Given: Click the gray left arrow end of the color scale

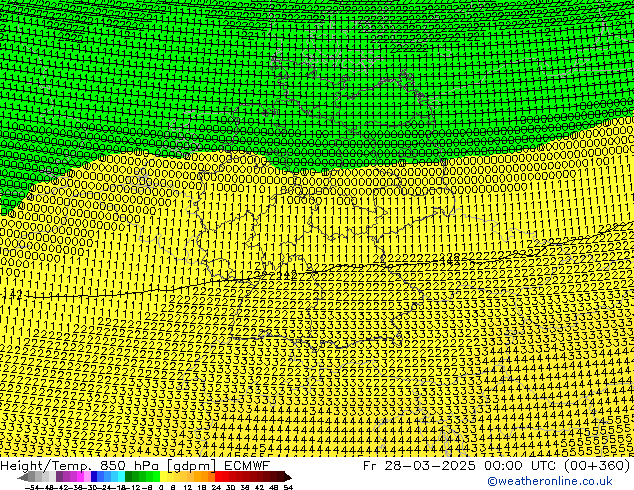Looking at the screenshot, I should click(23, 477).
